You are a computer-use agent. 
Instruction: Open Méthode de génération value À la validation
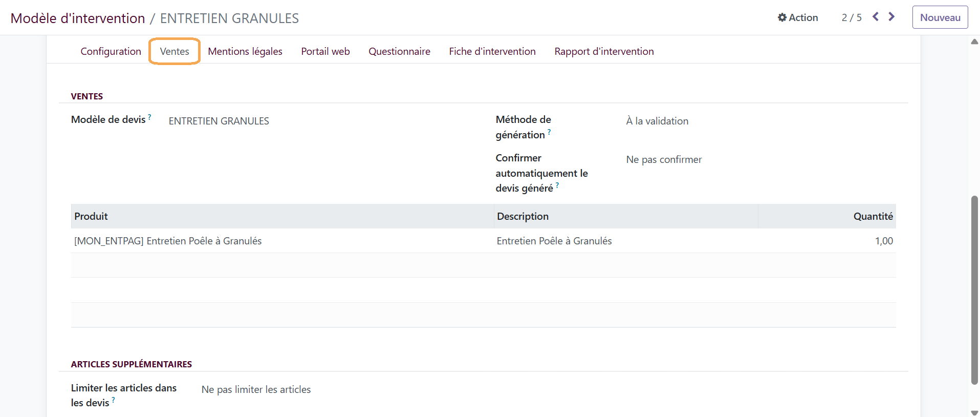[657, 121]
